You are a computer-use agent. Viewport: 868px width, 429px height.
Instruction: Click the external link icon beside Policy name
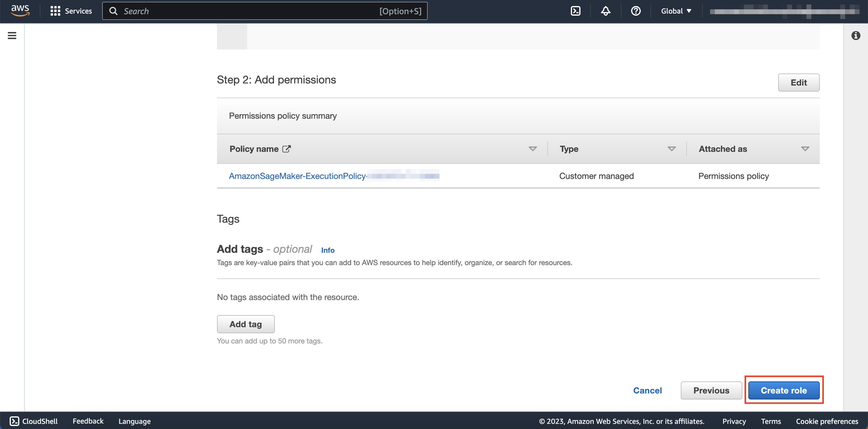click(286, 149)
